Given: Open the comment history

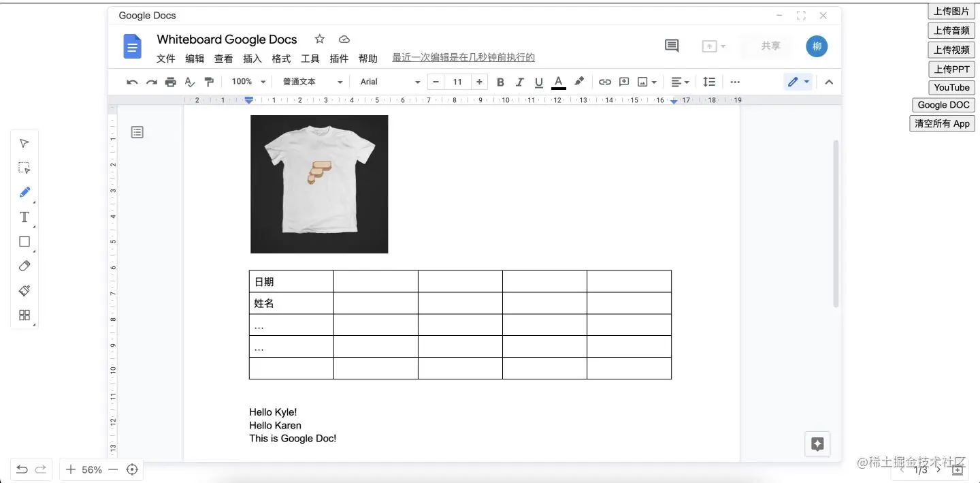Looking at the screenshot, I should [x=672, y=46].
